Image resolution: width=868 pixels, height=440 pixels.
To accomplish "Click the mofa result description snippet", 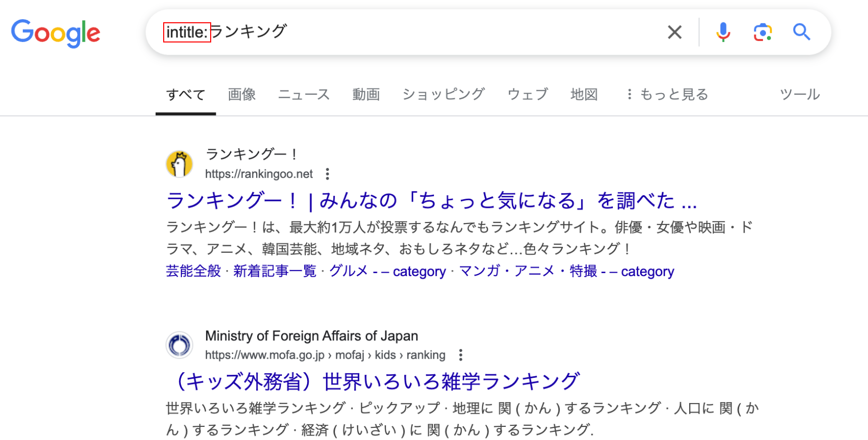I will click(x=462, y=419).
